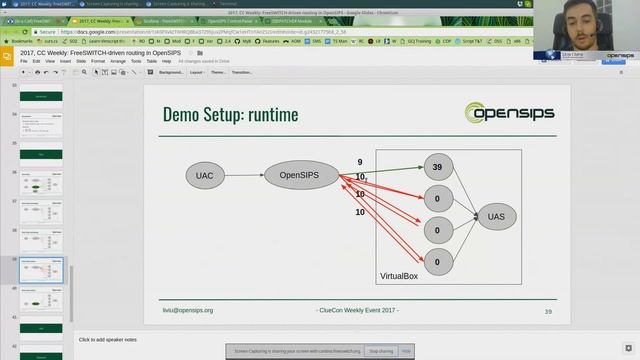Screen dimensions: 640x360
Task: Open the shape tool icon
Action: tap(122, 72)
